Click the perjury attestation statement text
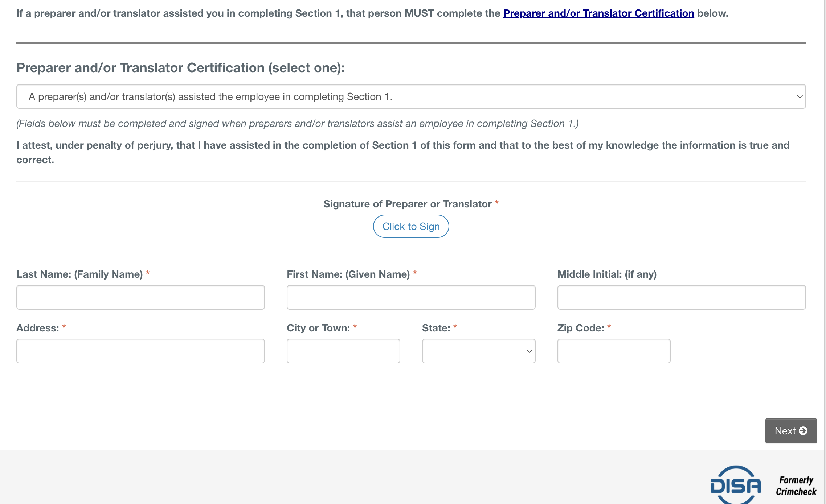This screenshot has height=504, width=826. (x=403, y=145)
